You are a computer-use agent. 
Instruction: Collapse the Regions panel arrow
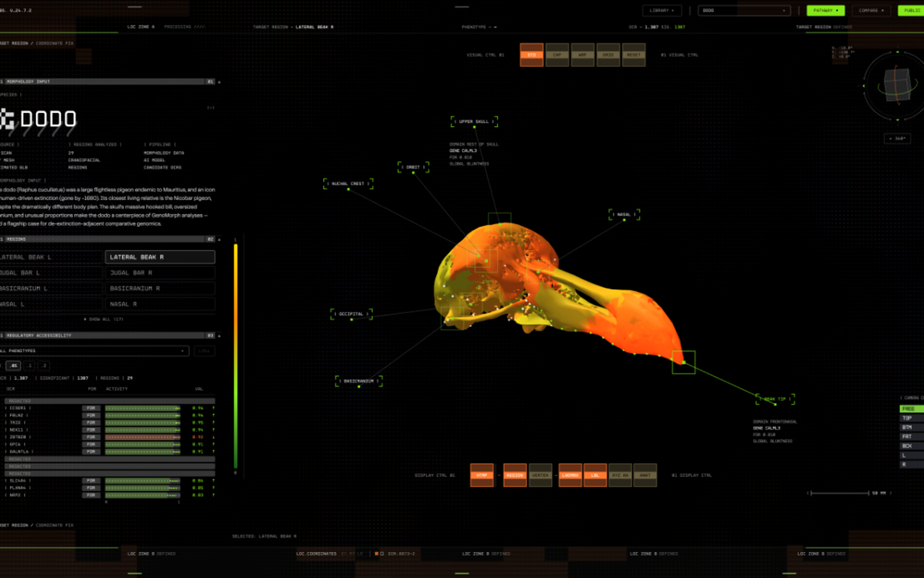pyautogui.click(x=219, y=239)
